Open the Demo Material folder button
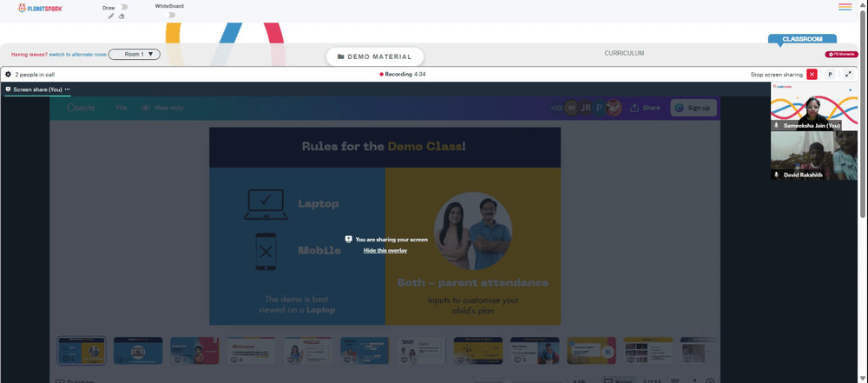This screenshot has height=383, width=868. coord(375,56)
